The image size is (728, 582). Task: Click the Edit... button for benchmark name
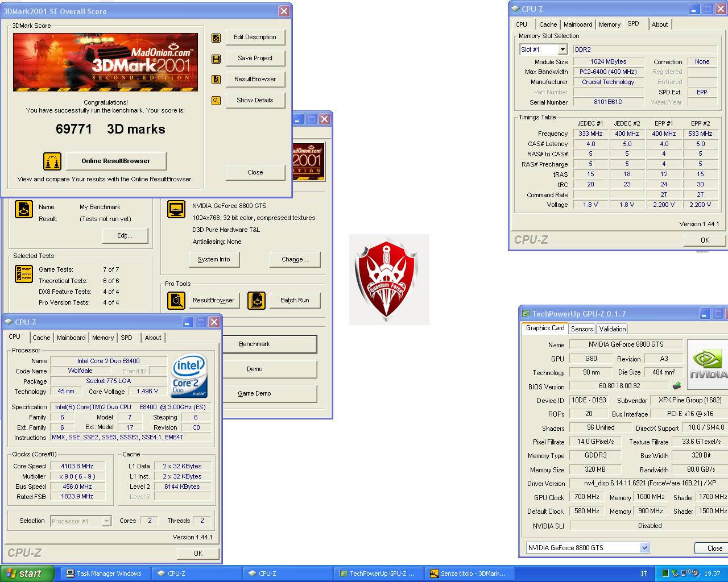click(125, 236)
